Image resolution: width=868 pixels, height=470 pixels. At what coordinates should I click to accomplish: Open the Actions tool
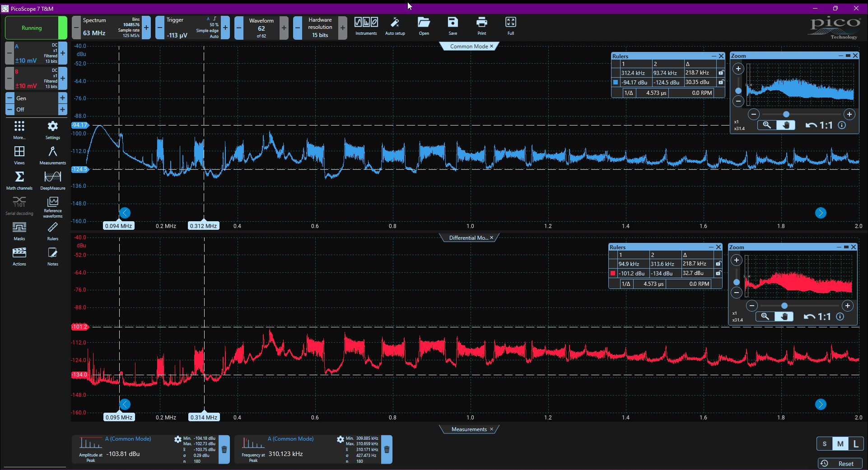(19, 256)
